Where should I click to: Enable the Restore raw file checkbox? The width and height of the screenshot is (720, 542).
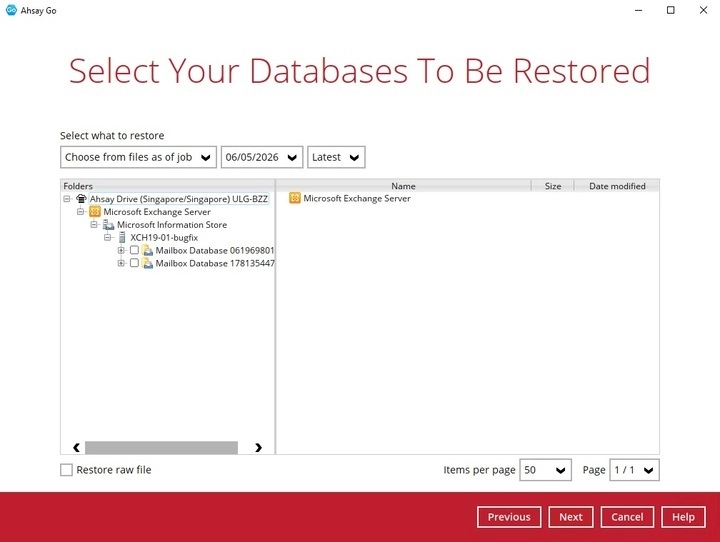67,470
